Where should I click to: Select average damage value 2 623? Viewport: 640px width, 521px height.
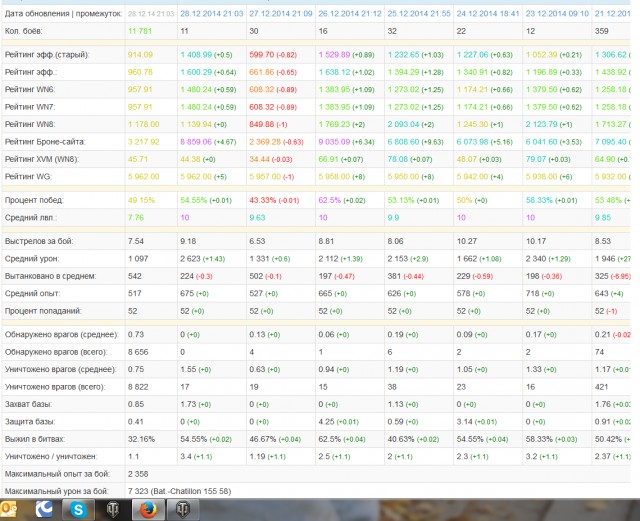190,258
